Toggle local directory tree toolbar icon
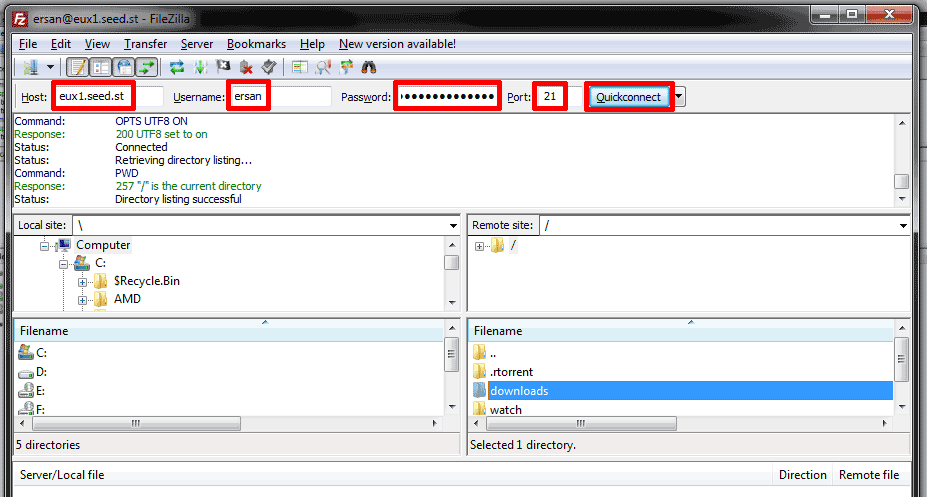Screen dimensions: 927x497 point(101,67)
